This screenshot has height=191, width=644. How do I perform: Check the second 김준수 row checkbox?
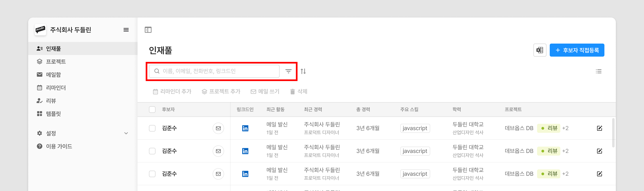point(152,151)
